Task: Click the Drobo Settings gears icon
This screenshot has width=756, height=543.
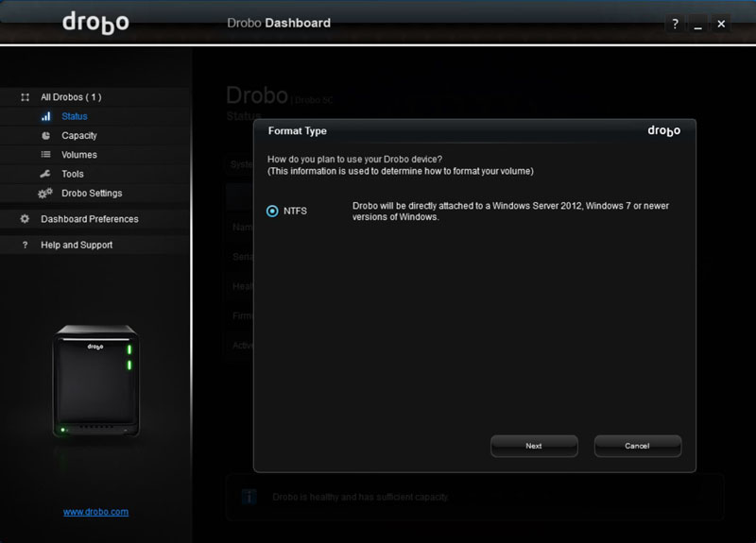Action: (44, 194)
